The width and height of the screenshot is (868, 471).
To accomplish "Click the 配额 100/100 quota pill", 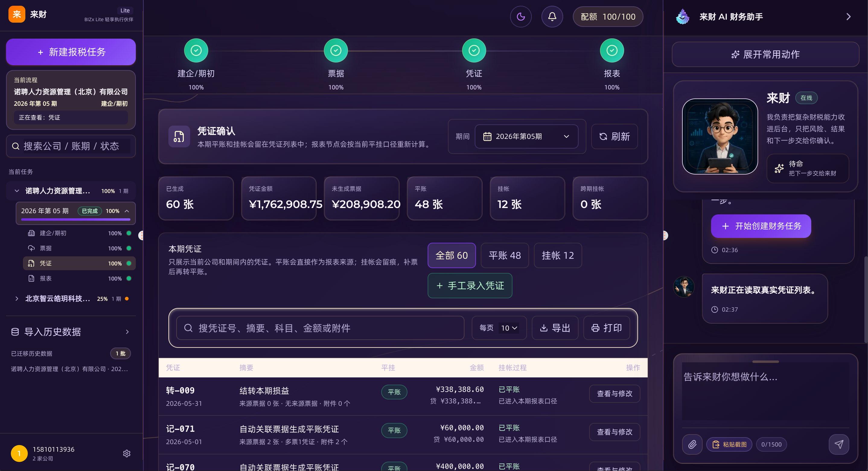I will (608, 17).
